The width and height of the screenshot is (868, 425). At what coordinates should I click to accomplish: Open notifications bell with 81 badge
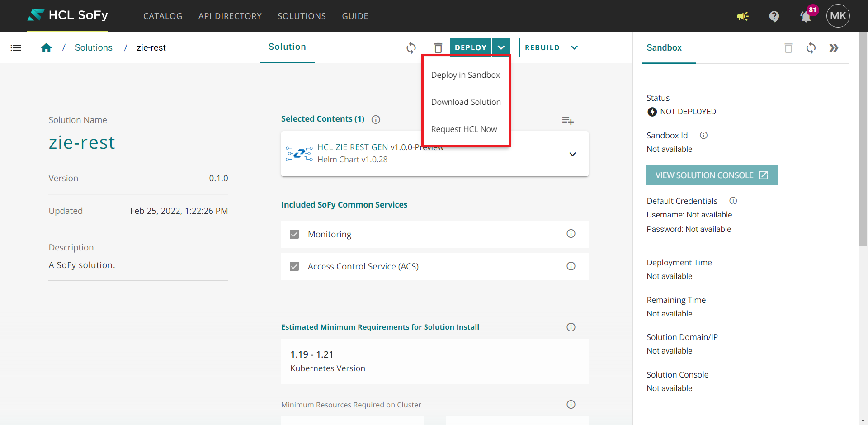[806, 17]
